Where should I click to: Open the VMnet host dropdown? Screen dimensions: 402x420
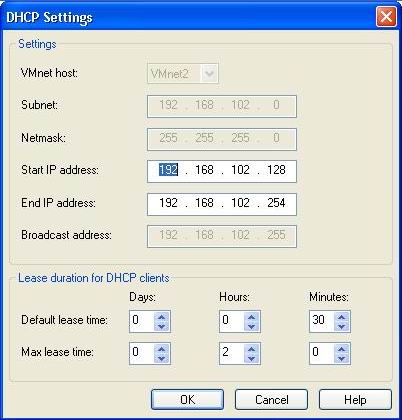(209, 73)
